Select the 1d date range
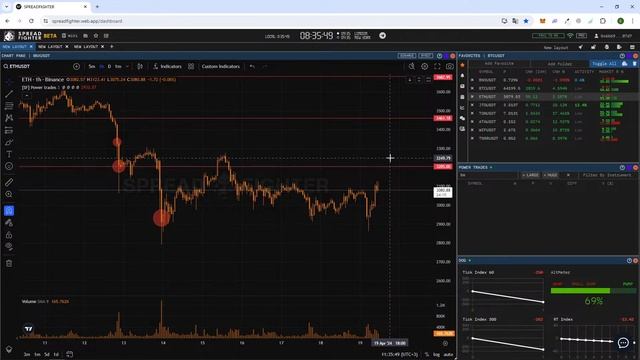The width and height of the screenshot is (640, 360). point(56,354)
